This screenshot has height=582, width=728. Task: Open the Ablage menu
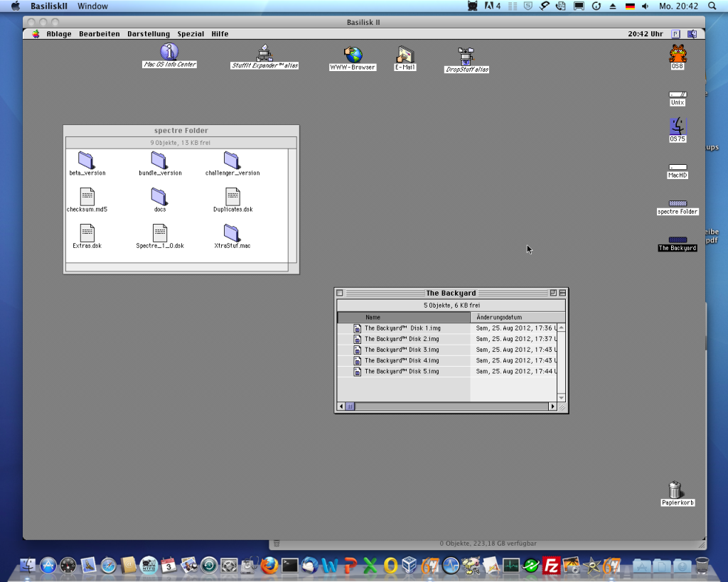59,34
